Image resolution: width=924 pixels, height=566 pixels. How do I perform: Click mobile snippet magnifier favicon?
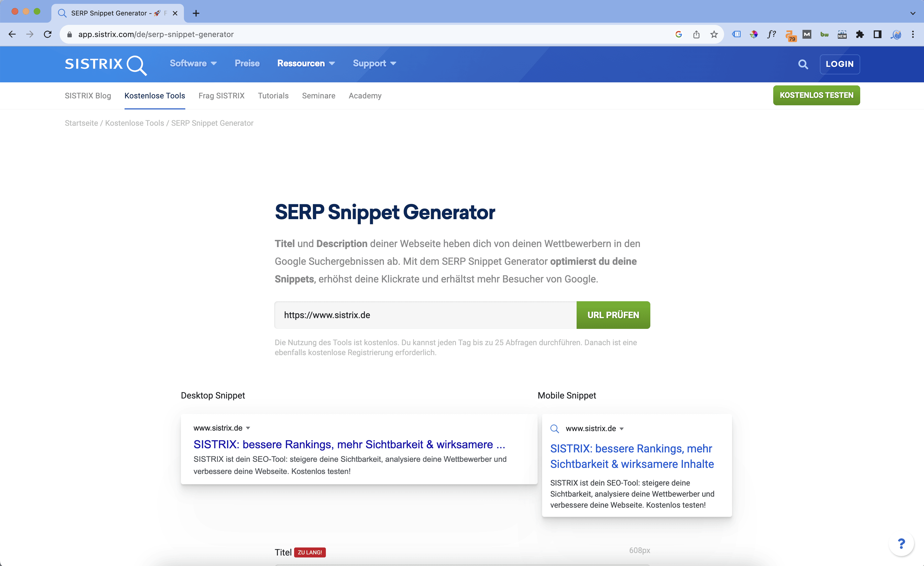click(x=555, y=429)
